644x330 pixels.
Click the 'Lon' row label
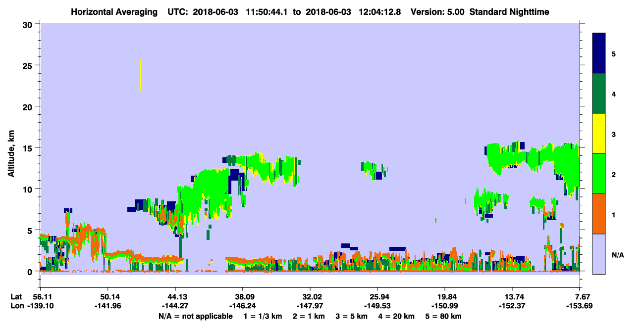point(17,306)
